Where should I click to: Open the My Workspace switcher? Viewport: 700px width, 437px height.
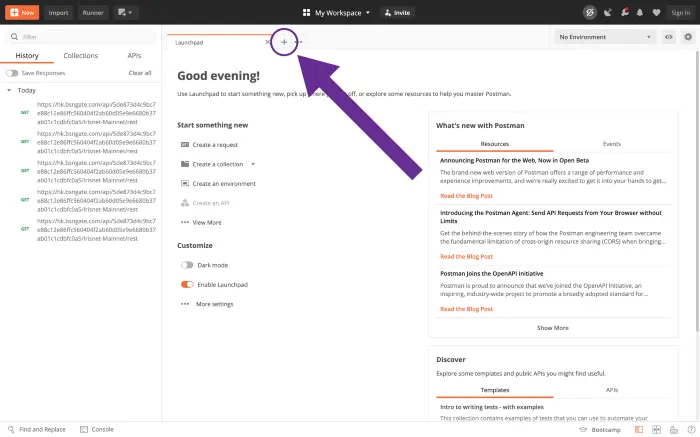(336, 12)
